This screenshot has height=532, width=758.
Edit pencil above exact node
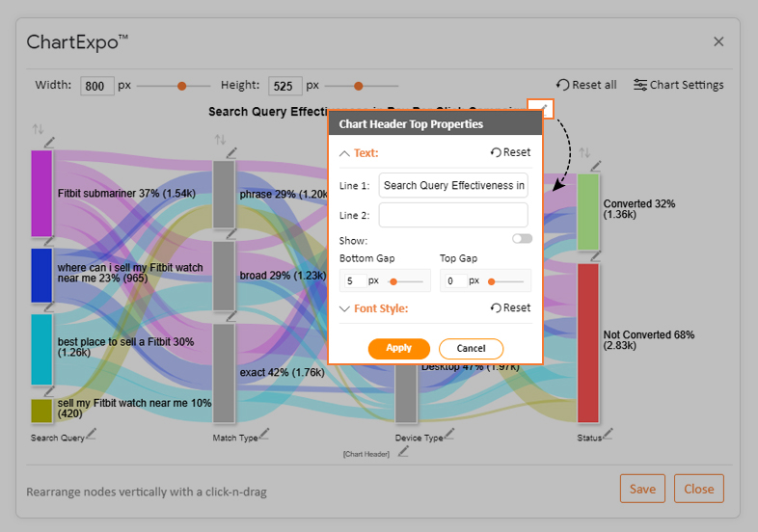[x=231, y=315]
